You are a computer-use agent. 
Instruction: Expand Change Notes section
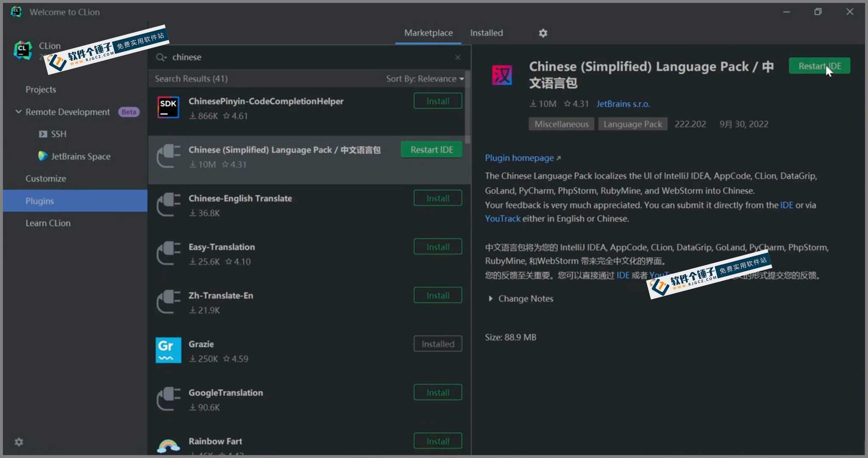(491, 299)
